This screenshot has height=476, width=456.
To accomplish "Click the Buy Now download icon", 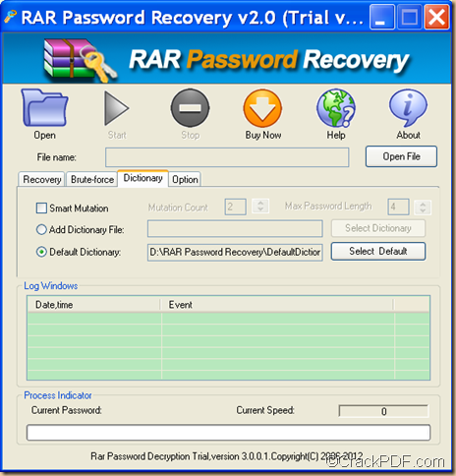I will click(262, 108).
